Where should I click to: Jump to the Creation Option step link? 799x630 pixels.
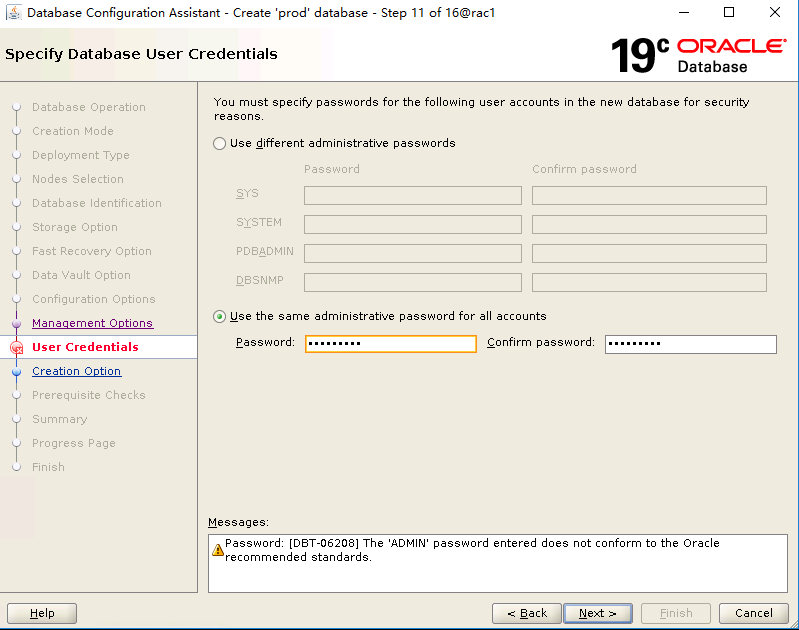(76, 371)
